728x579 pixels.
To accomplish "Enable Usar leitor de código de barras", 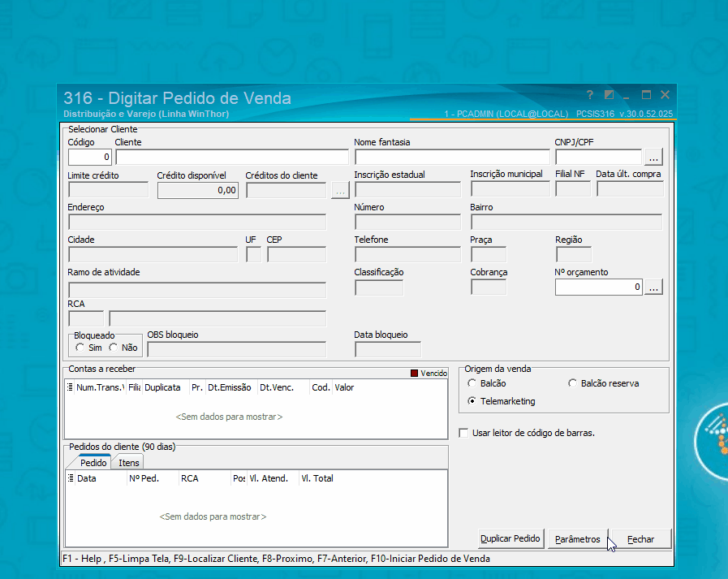I will (463, 433).
